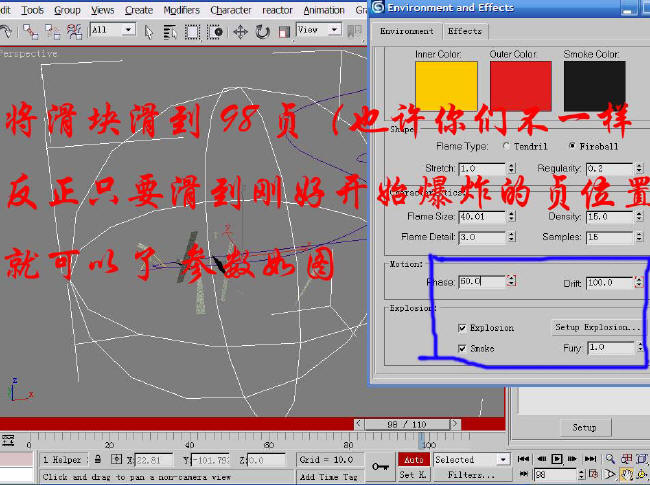Image resolution: width=650 pixels, height=485 pixels.
Task: Open mini curve editor icon by timeline
Action: click(x=8, y=440)
